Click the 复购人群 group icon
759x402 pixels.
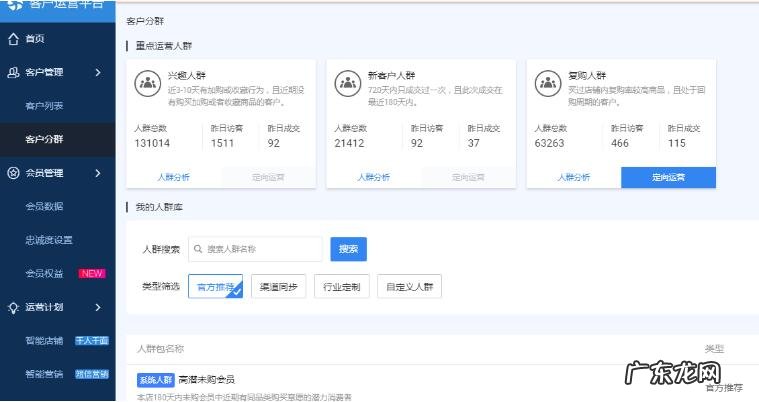pyautogui.click(x=548, y=83)
